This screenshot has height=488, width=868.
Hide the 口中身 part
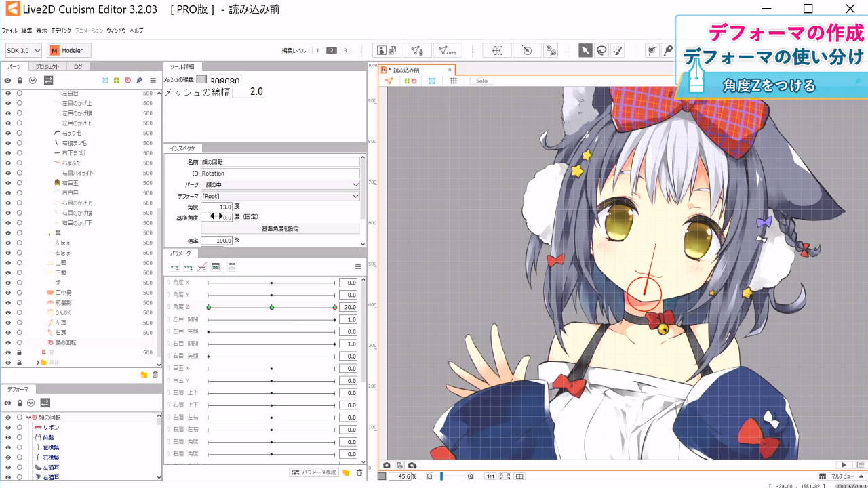(x=8, y=293)
